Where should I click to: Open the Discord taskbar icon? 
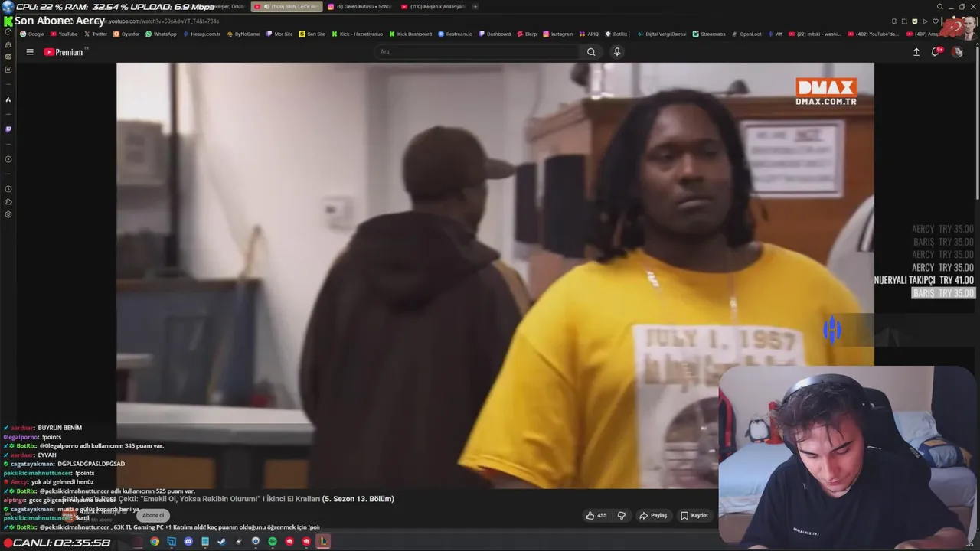click(x=188, y=542)
